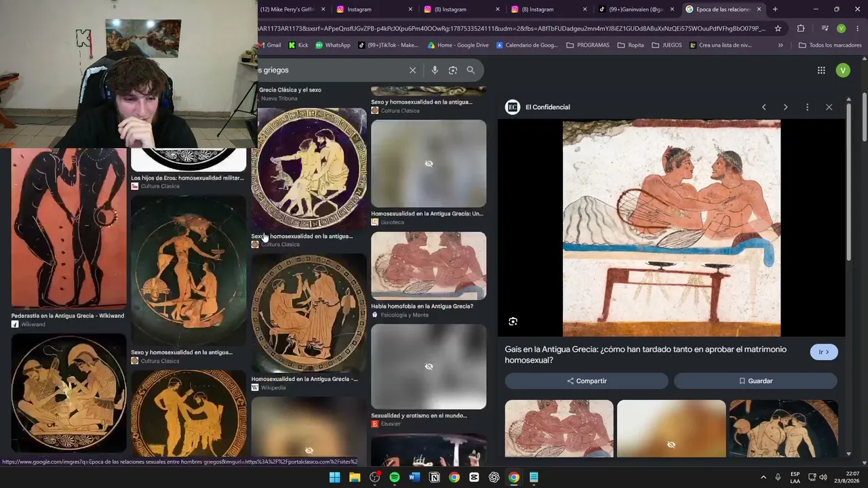
Task: Open the Calendario de Google bookmark
Action: click(x=527, y=45)
